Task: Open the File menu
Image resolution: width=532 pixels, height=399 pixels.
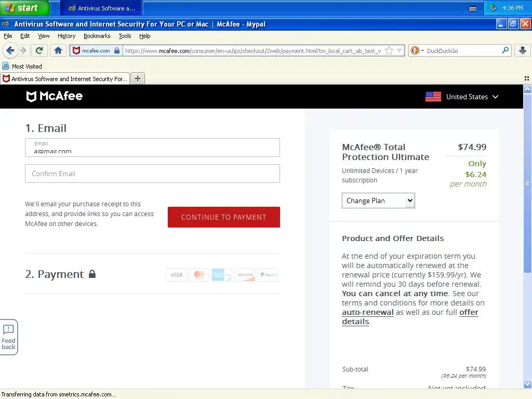Action: (8, 36)
